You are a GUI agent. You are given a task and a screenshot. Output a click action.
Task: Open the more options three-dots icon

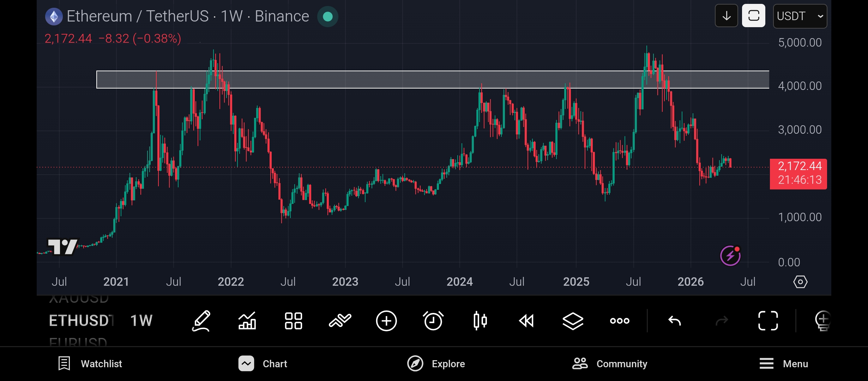click(x=620, y=321)
